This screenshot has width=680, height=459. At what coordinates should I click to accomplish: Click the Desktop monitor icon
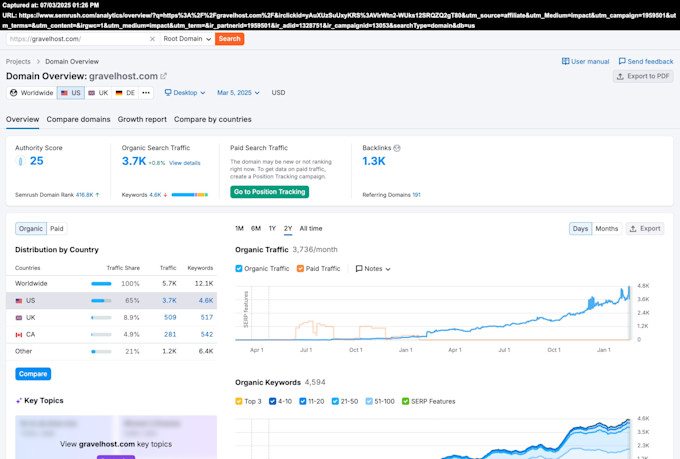pyautogui.click(x=168, y=92)
